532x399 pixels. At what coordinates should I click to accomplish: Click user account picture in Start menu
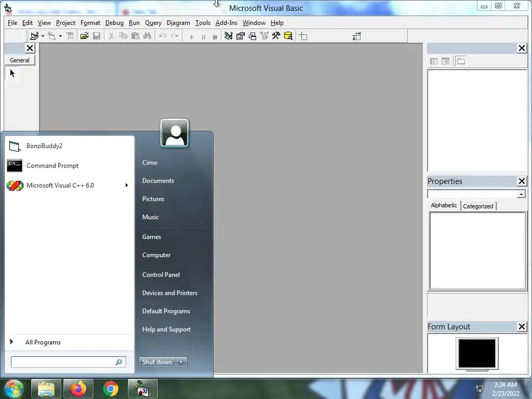[175, 134]
